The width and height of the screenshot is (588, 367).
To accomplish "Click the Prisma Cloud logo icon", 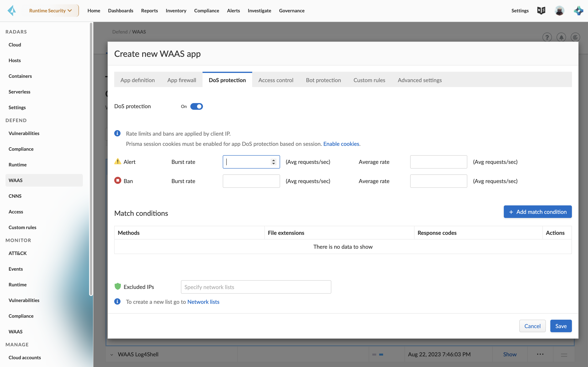I will tap(11, 11).
